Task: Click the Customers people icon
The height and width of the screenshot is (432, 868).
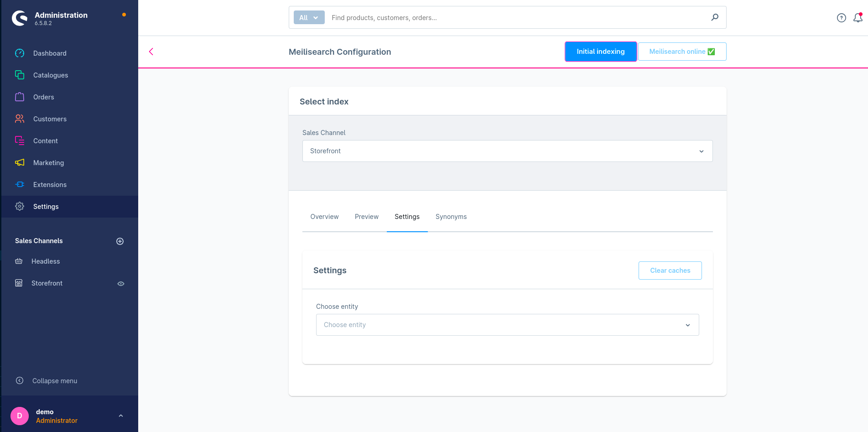Action: point(20,119)
